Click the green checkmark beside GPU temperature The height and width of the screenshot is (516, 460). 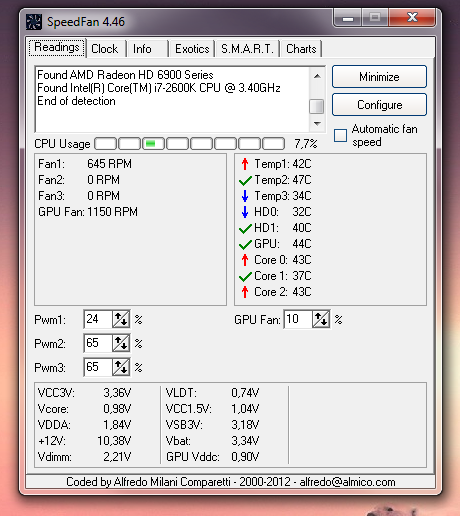pos(245,244)
